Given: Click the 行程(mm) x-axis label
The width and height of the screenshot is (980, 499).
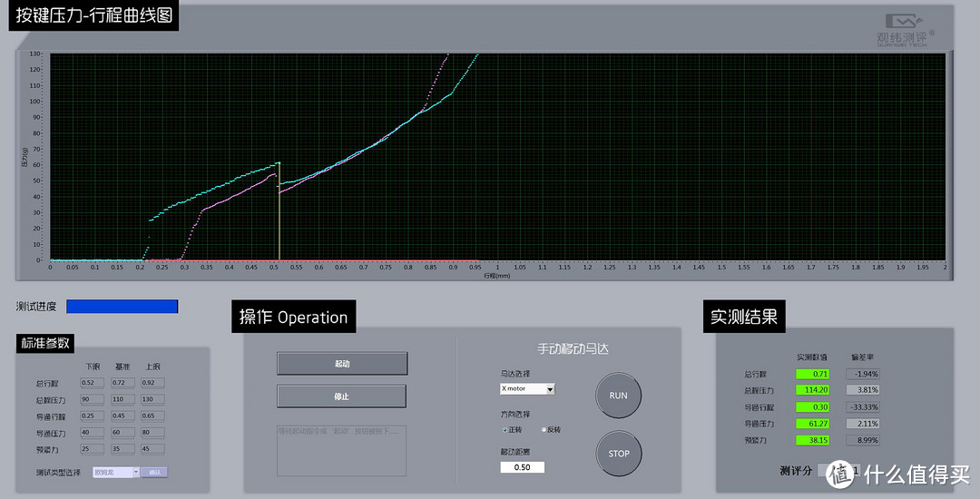Looking at the screenshot, I should coord(497,276).
